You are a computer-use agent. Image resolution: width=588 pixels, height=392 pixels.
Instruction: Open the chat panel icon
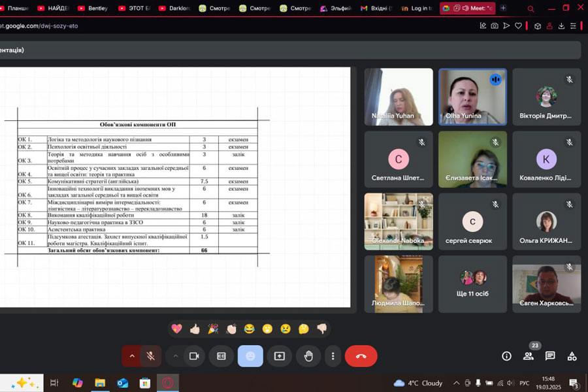[x=550, y=356]
